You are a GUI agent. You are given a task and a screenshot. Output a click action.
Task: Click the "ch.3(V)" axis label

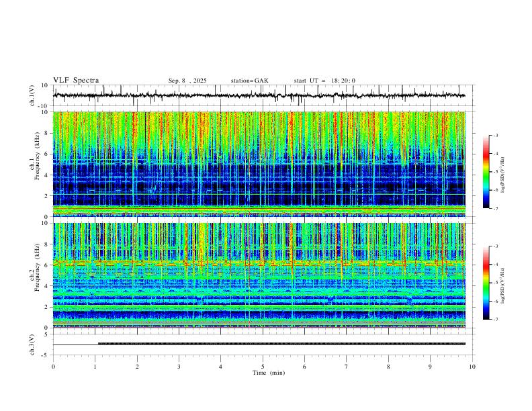[32, 345]
